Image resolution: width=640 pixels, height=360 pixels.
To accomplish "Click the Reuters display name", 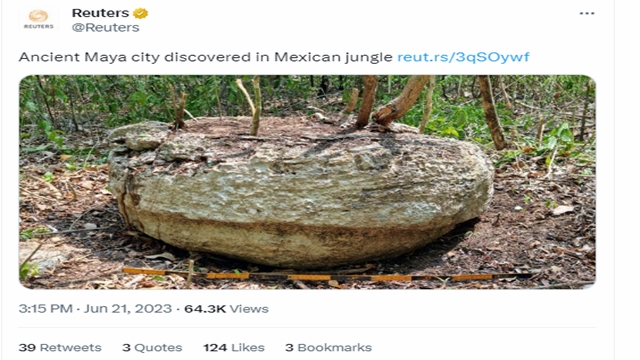I will [100, 13].
